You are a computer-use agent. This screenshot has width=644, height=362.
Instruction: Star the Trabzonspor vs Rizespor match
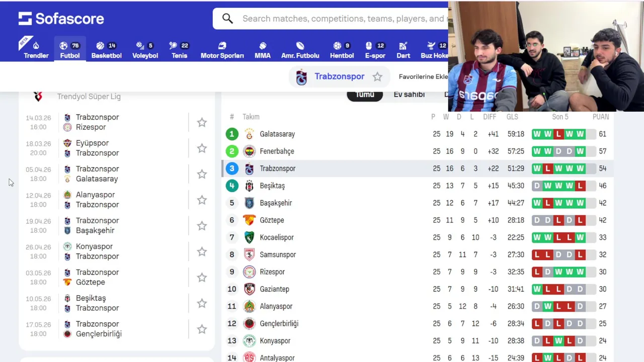pos(202,122)
